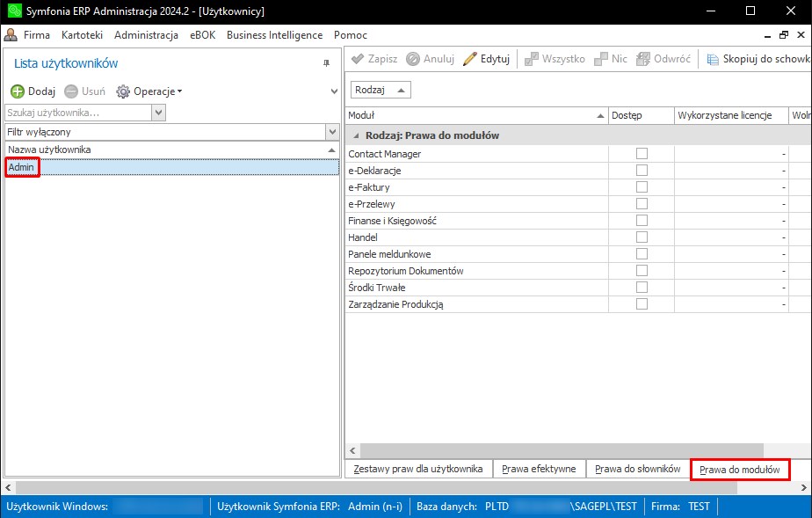Toggle Handel access checkbox
Screen dimensions: 812x518
[642, 237]
